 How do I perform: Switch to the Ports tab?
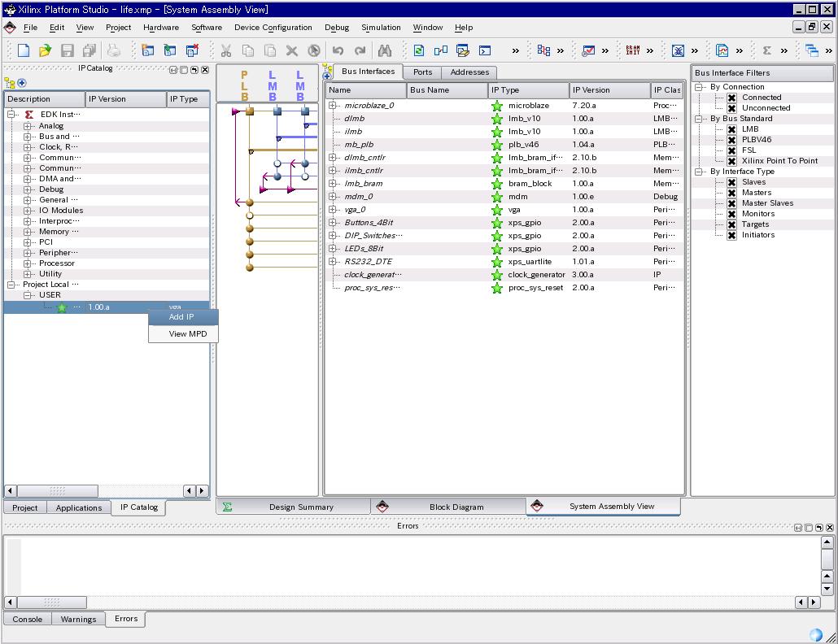pyautogui.click(x=422, y=72)
